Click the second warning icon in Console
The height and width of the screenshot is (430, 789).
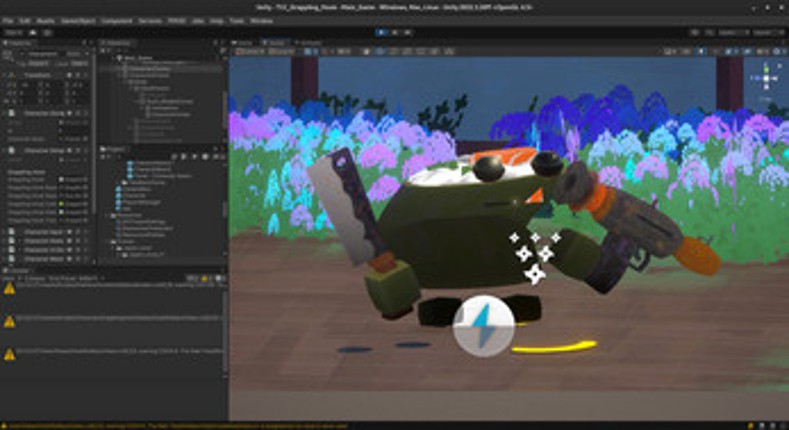coord(9,321)
